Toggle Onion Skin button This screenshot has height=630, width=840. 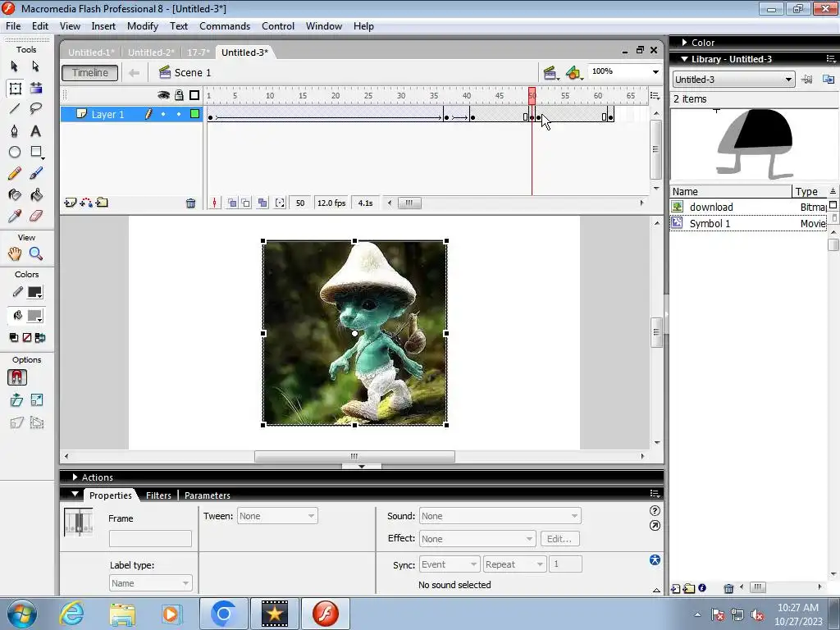tap(232, 203)
